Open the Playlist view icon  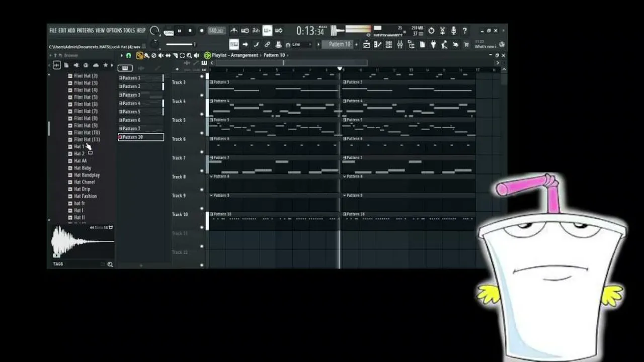366,45
